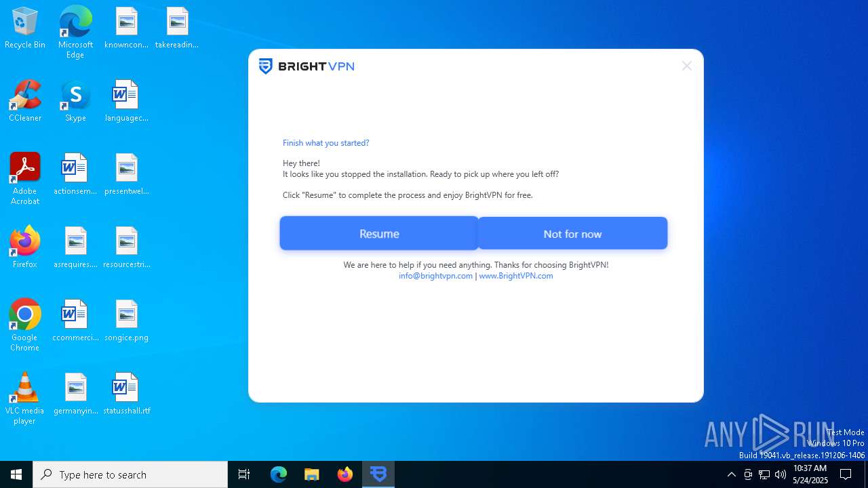Select the presentwel... image file
Viewport: 868px width, 488px height.
[126, 175]
